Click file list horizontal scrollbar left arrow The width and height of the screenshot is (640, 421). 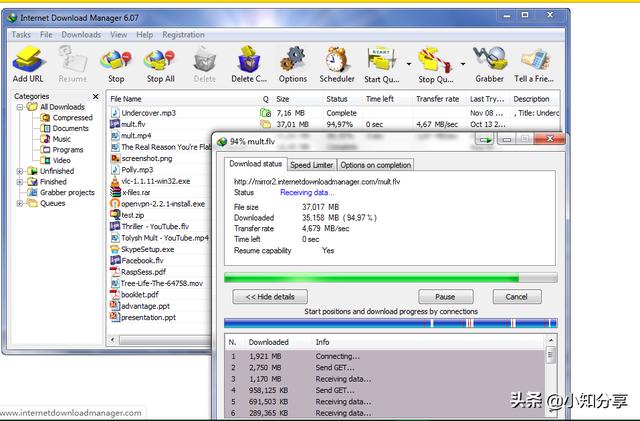[x=113, y=340]
